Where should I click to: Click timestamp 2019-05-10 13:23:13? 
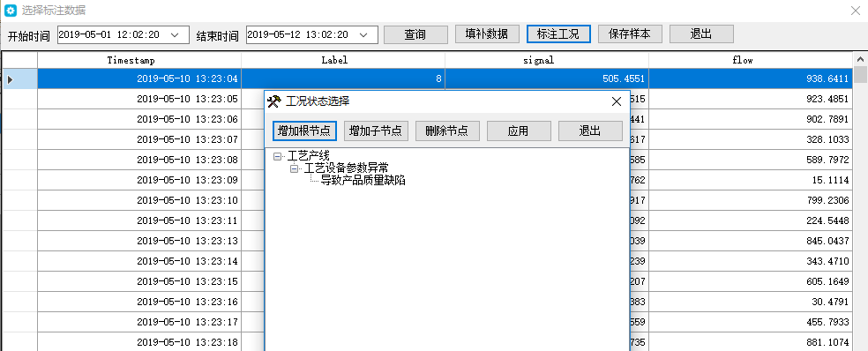tap(187, 241)
